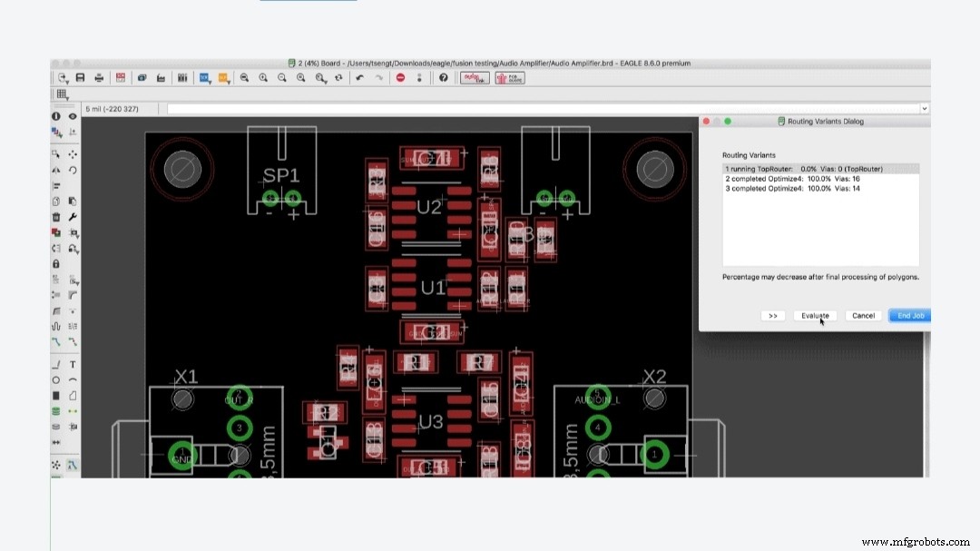Select the Text tool
The image size is (980, 551).
tap(71, 363)
